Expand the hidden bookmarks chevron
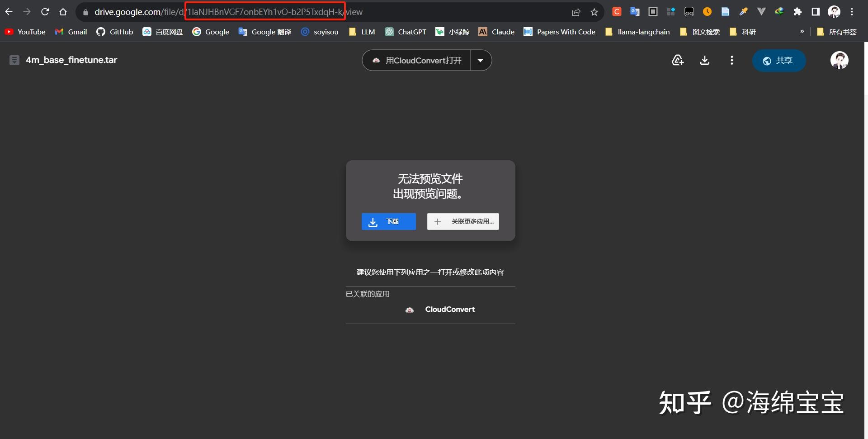Image resolution: width=868 pixels, height=439 pixels. coord(802,32)
